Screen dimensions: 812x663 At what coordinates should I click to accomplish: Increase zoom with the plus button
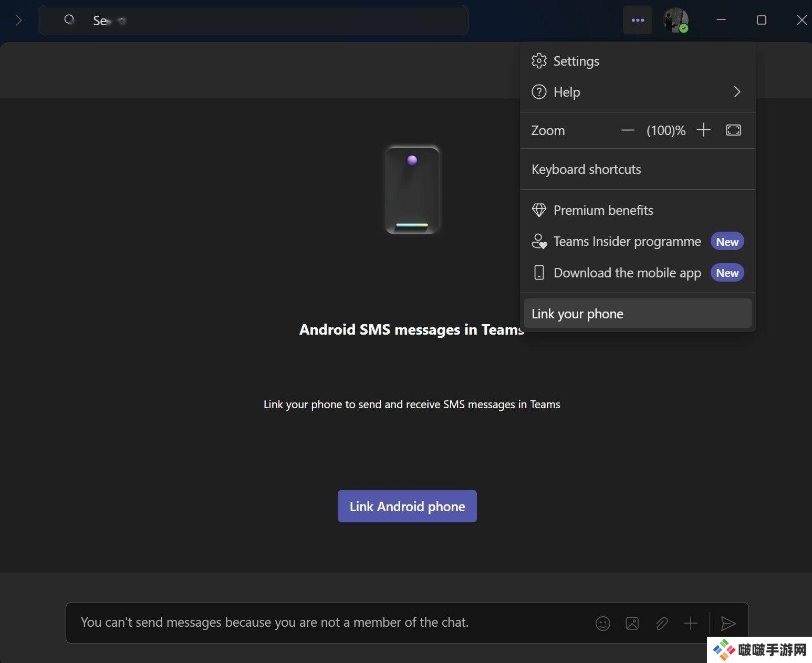pyautogui.click(x=703, y=130)
